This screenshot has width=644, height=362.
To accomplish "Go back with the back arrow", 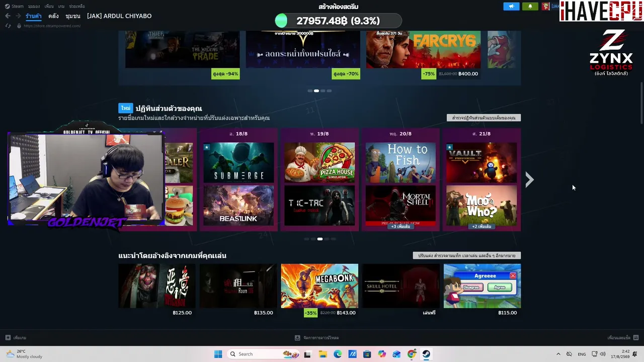I will pos(8,16).
